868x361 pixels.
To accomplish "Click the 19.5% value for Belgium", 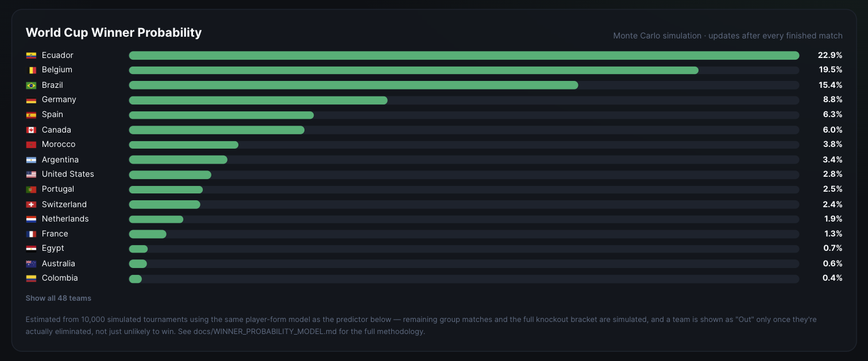I will pyautogui.click(x=831, y=70).
